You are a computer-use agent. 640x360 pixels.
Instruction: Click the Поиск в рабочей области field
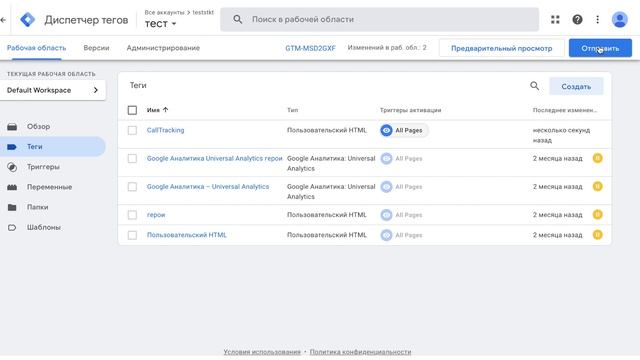(x=380, y=19)
